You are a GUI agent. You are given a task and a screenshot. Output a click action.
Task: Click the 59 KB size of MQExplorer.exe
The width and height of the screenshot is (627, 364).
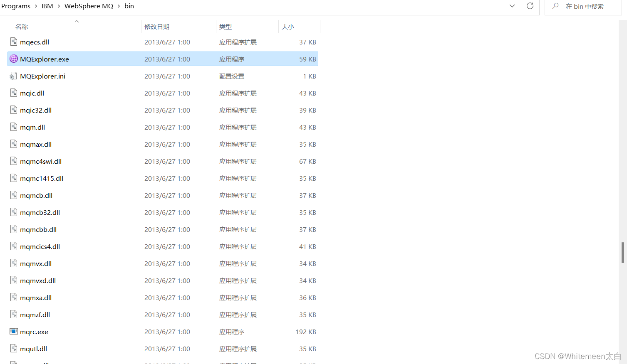tap(307, 59)
